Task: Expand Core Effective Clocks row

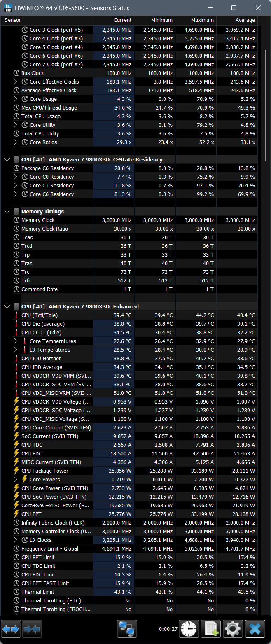Action: [x=16, y=82]
